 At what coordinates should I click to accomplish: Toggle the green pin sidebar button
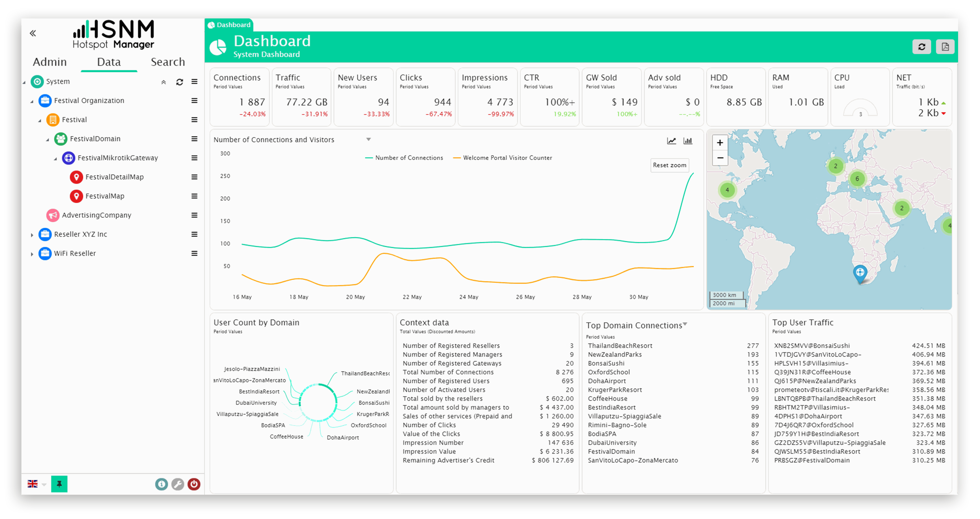59,484
